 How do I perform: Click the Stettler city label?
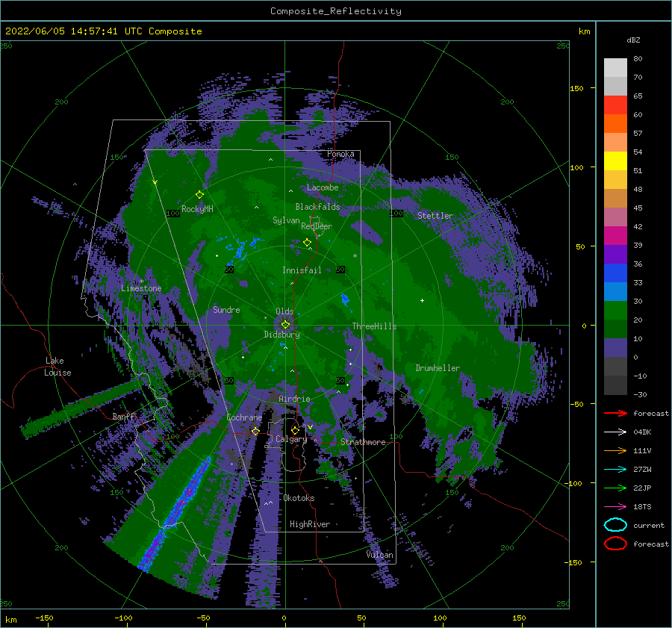pyautogui.click(x=435, y=216)
